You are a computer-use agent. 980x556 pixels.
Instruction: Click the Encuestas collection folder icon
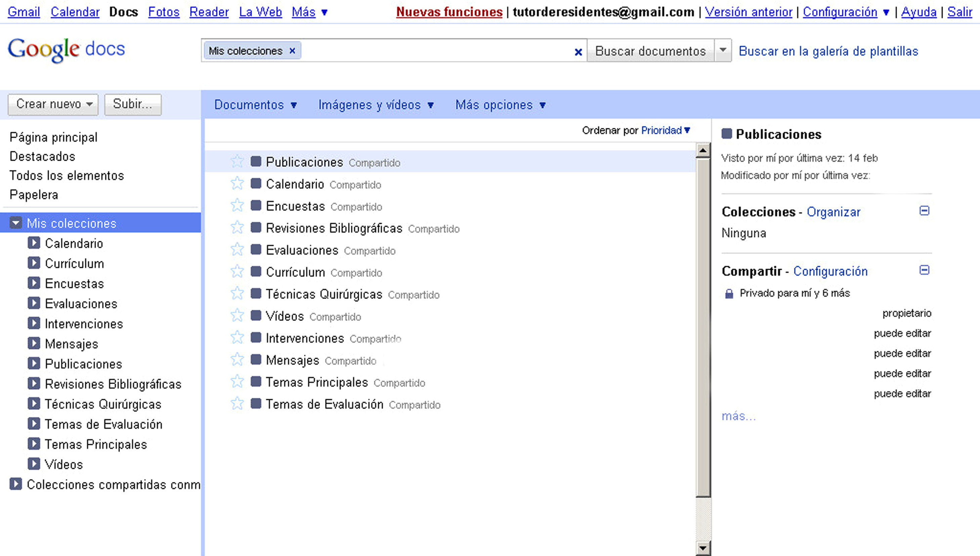(x=256, y=206)
